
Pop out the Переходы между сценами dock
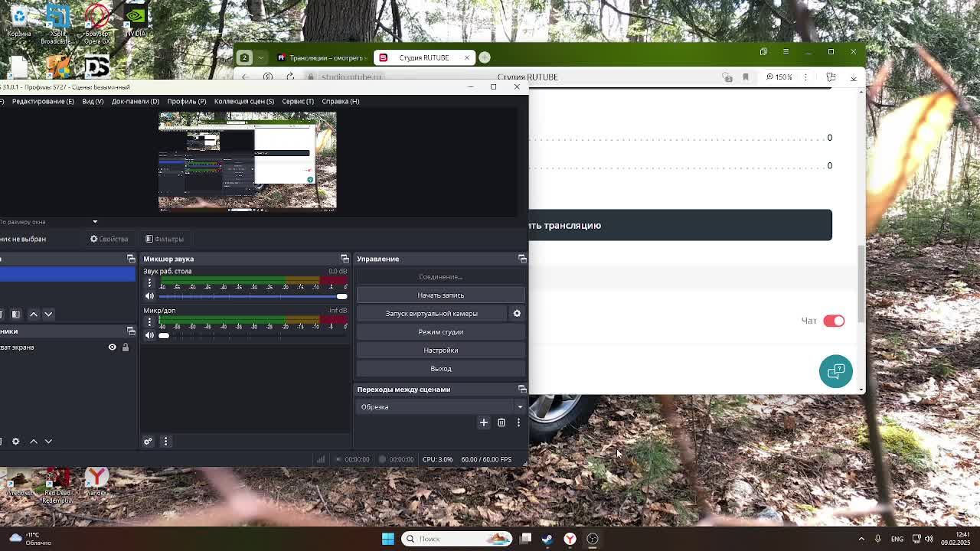522,390
